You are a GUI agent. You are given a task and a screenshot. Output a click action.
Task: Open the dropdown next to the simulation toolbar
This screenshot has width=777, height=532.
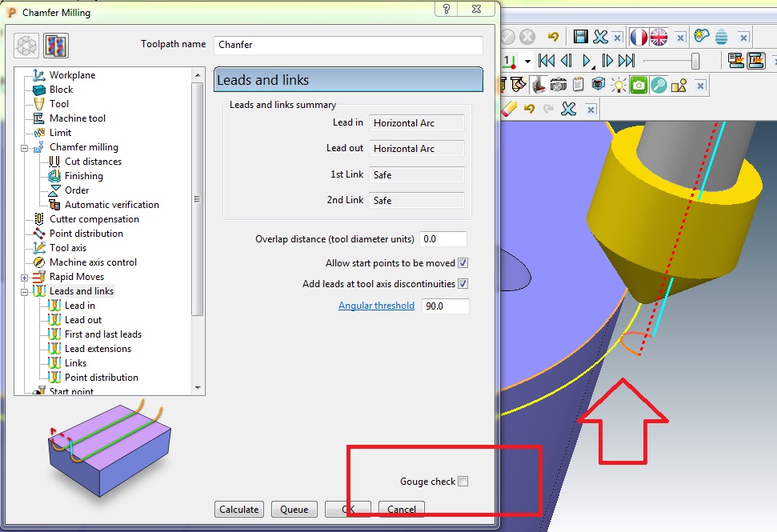click(528, 61)
